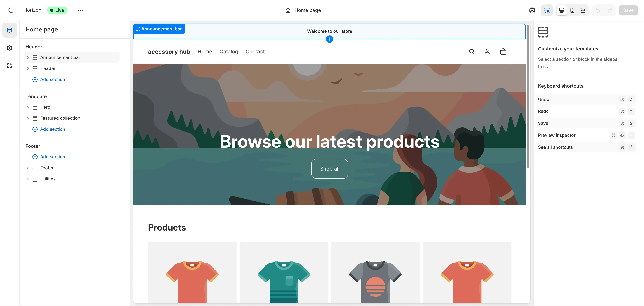Click the home icon beside Home page title

coord(288,10)
